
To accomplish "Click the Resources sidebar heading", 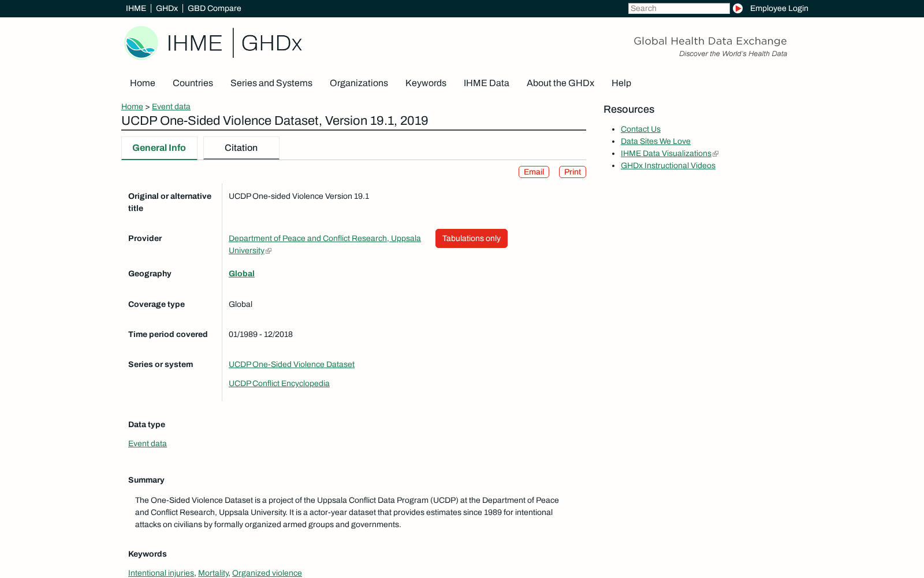I will tap(629, 109).
